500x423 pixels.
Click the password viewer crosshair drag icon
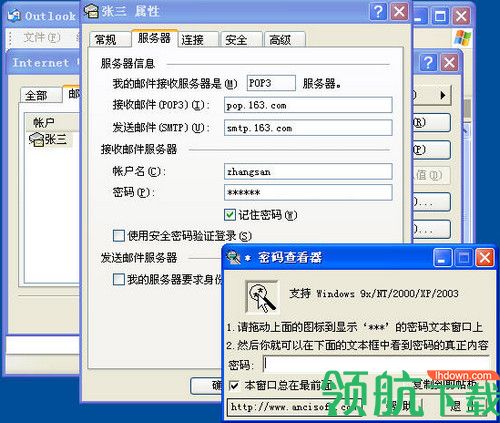(262, 296)
